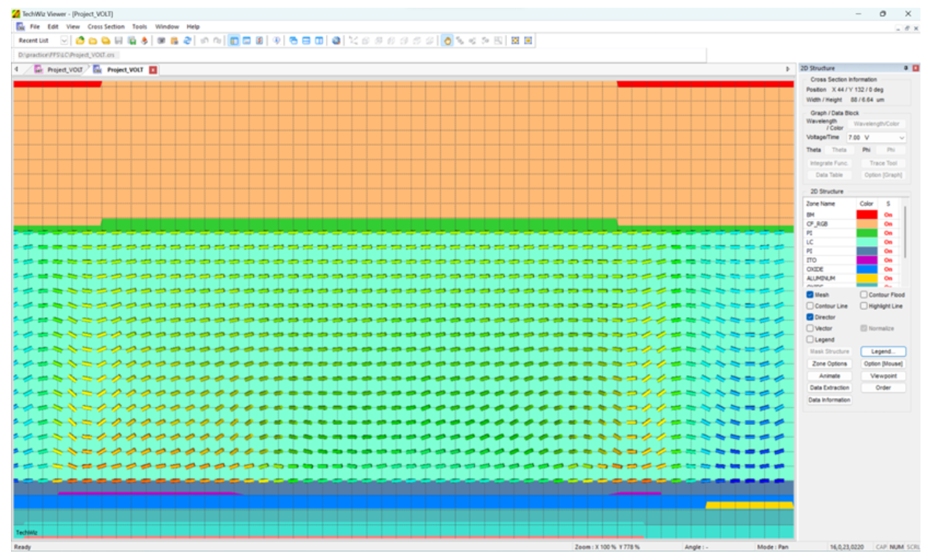936x560 pixels.
Task: Open the Recent List dropdown arrow
Action: click(x=64, y=41)
